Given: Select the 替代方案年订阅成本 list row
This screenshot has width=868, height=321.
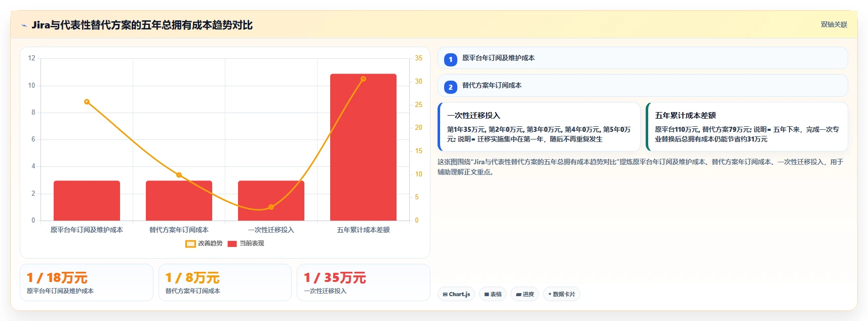Looking at the screenshot, I should coord(643,85).
